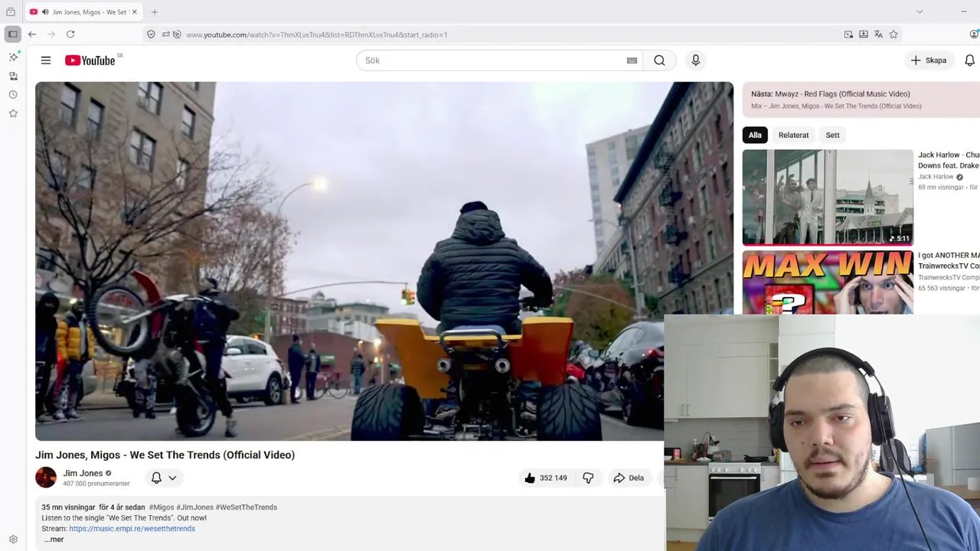Expand subscription notification bell dropdown

click(x=164, y=478)
